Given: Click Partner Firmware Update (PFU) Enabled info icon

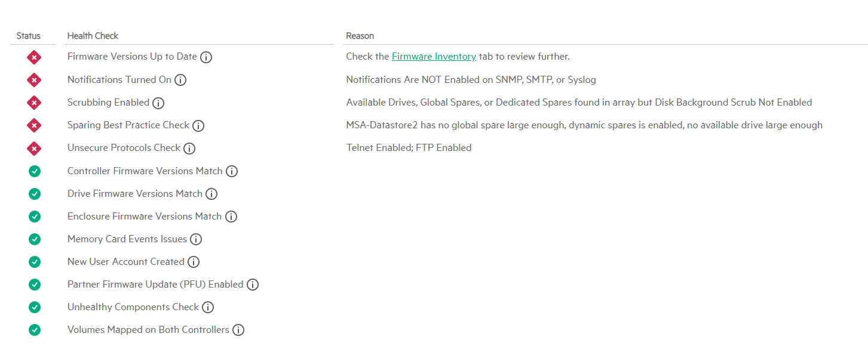Looking at the screenshot, I should coord(253,285).
